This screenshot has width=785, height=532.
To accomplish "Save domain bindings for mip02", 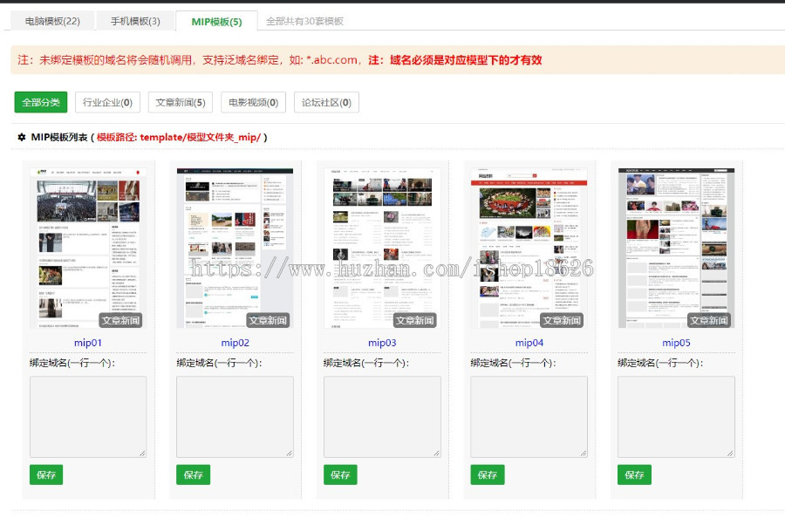I will 193,475.
